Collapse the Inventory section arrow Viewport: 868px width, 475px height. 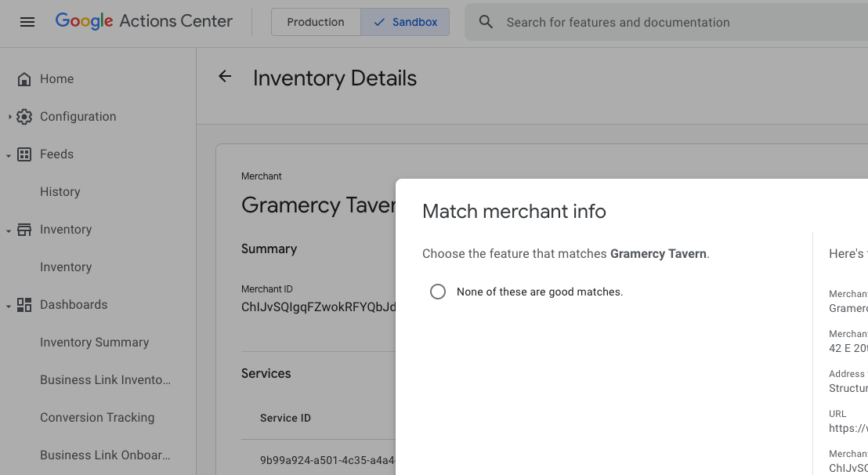click(9, 231)
